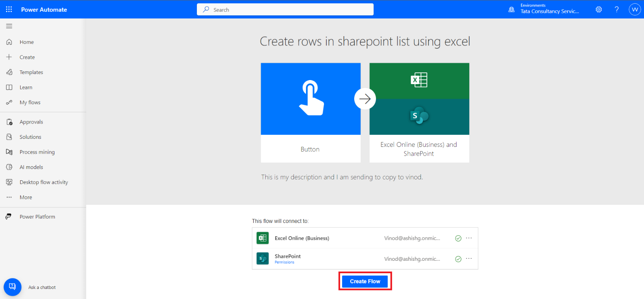Viewport: 644px width, 299px height.
Task: Expand the More item in sidebar
Action: click(x=26, y=198)
